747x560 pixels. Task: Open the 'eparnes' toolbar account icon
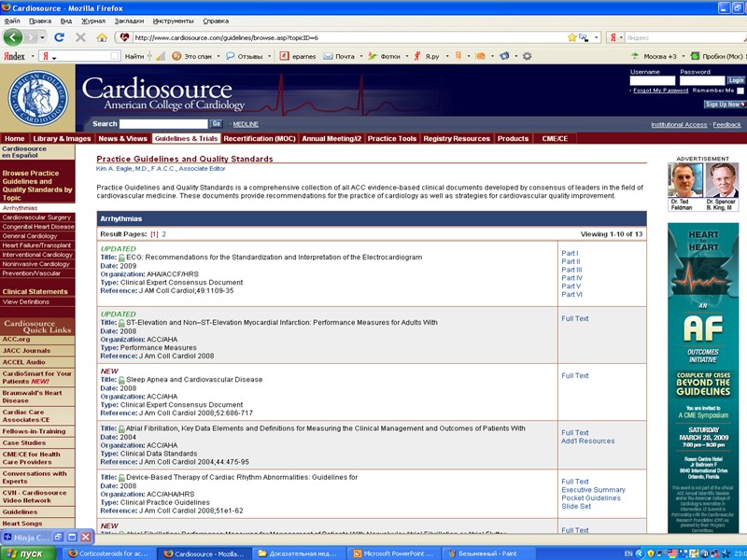point(285,56)
